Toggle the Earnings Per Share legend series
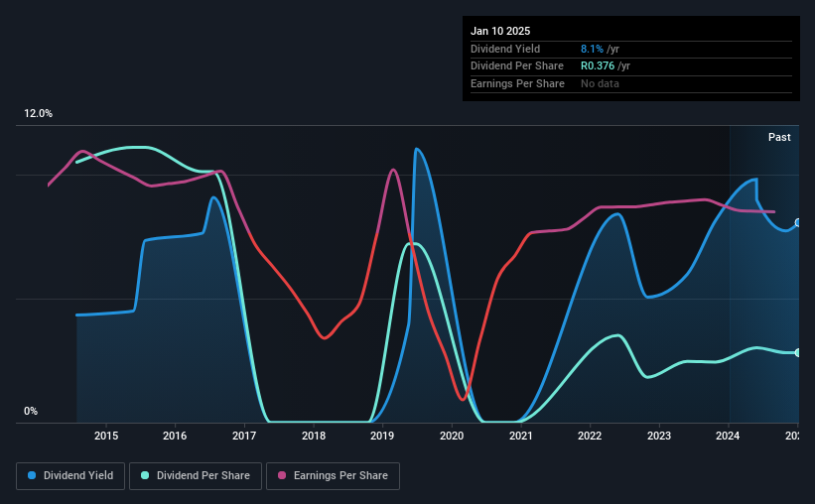Image resolution: width=815 pixels, height=504 pixels. [x=333, y=475]
